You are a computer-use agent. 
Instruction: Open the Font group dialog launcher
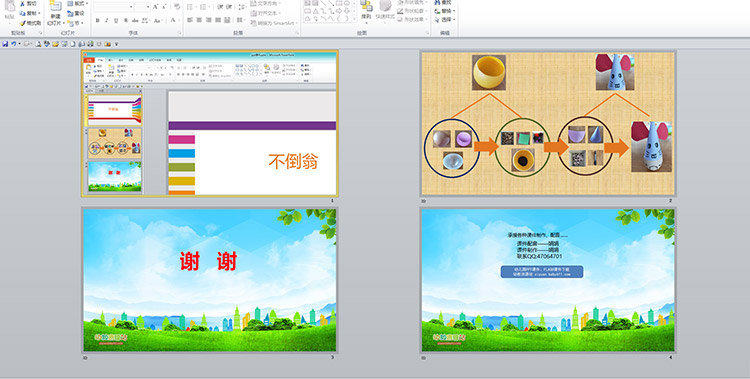[x=180, y=33]
